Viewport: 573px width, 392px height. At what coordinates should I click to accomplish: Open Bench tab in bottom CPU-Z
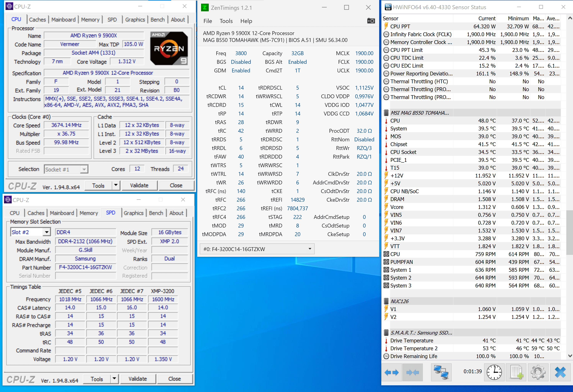(x=156, y=213)
